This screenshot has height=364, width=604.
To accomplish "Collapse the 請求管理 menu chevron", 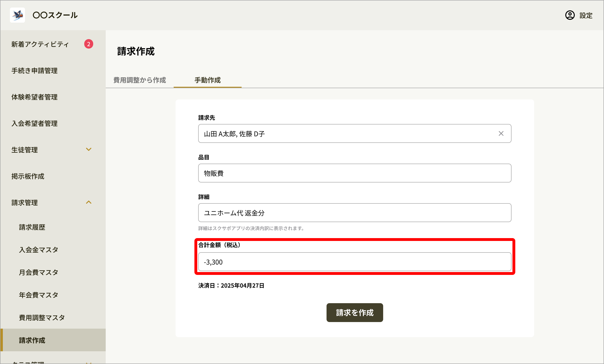I will click(x=88, y=202).
